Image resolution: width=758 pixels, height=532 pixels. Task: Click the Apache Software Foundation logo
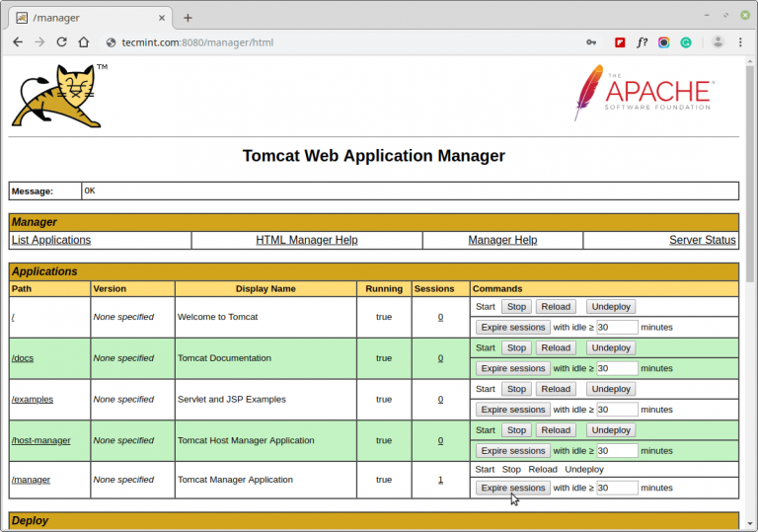[643, 93]
